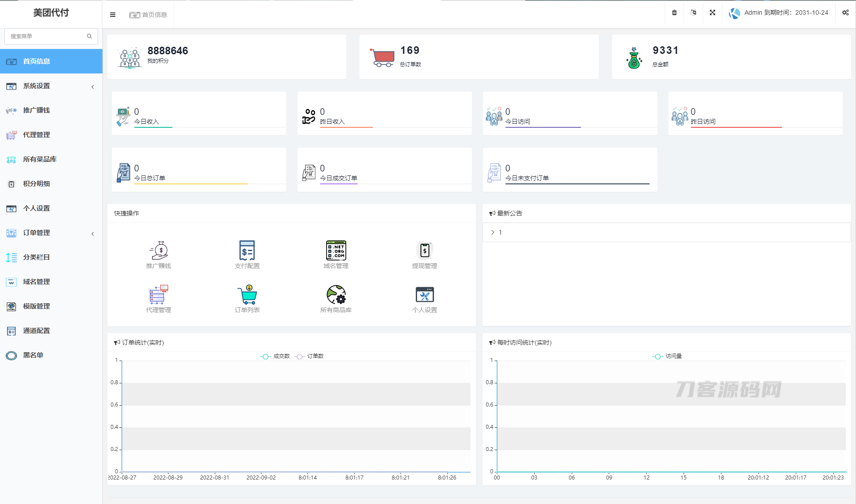The height and width of the screenshot is (504, 856).
Task: Open the 支付配置 quick action icon
Action: coord(247,251)
